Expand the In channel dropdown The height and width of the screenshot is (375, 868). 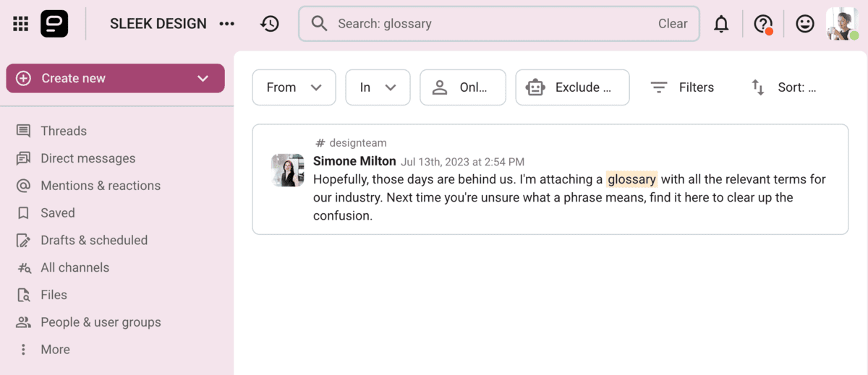378,87
